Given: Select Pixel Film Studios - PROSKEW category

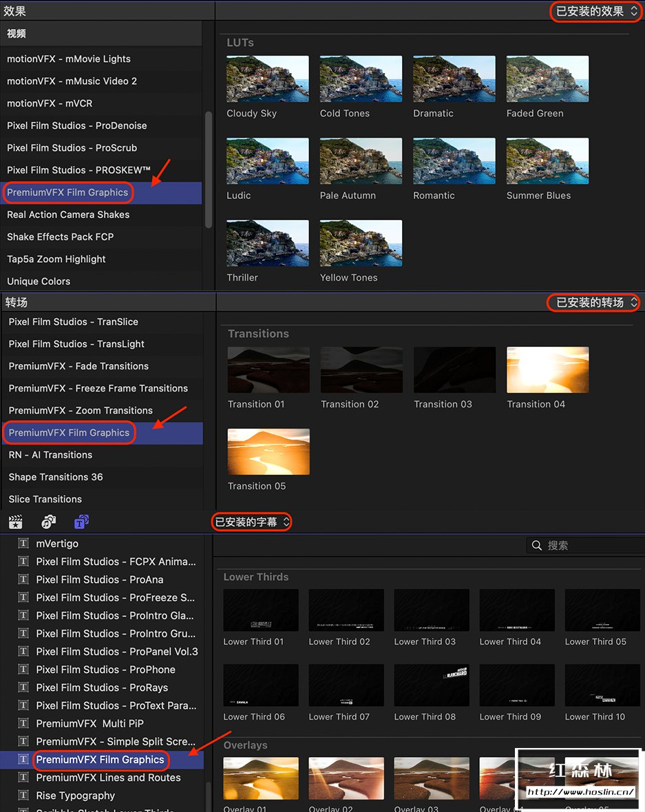Looking at the screenshot, I should click(101, 171).
